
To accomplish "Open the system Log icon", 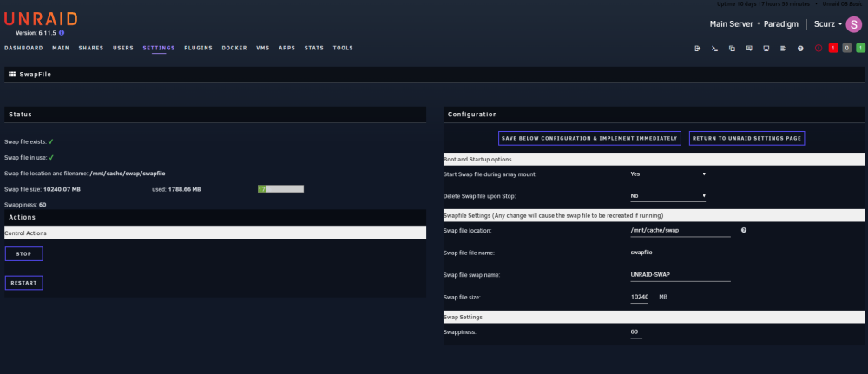I will tap(783, 49).
